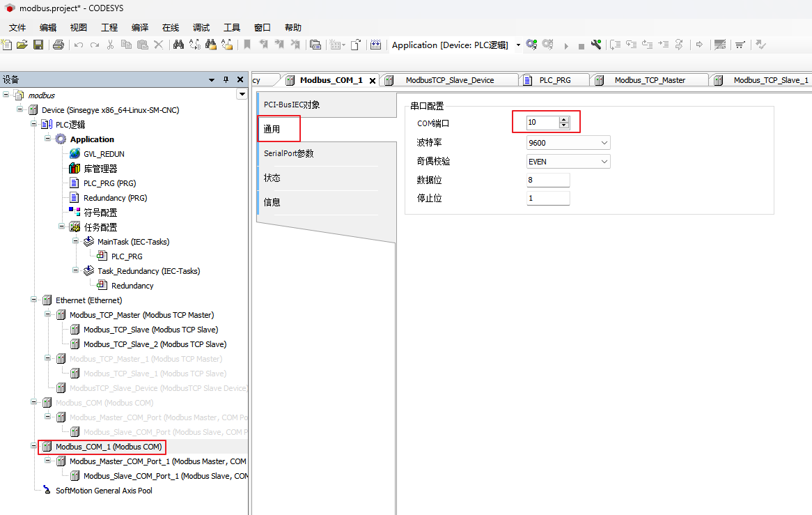
Task: Click the Print toolbar icon
Action: coord(58,45)
